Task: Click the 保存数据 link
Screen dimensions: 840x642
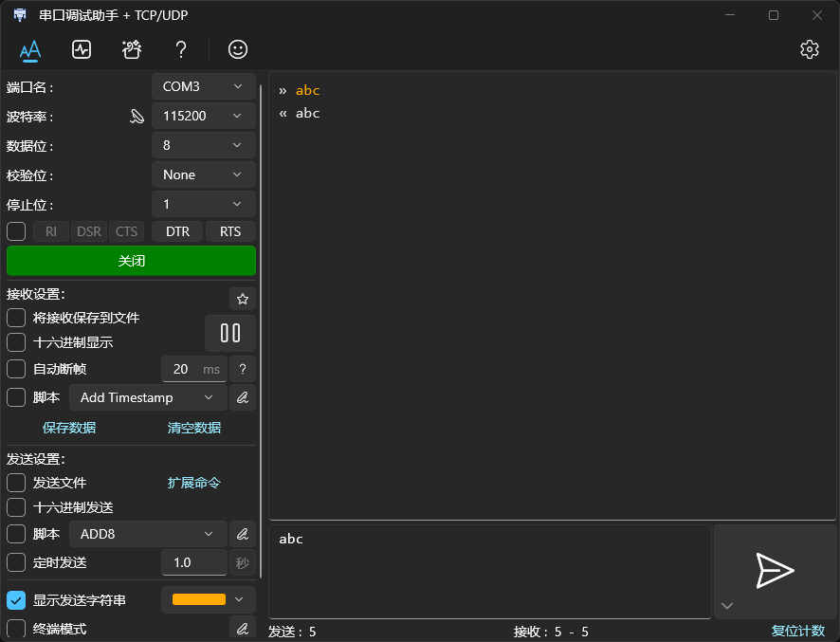Action: tap(69, 428)
